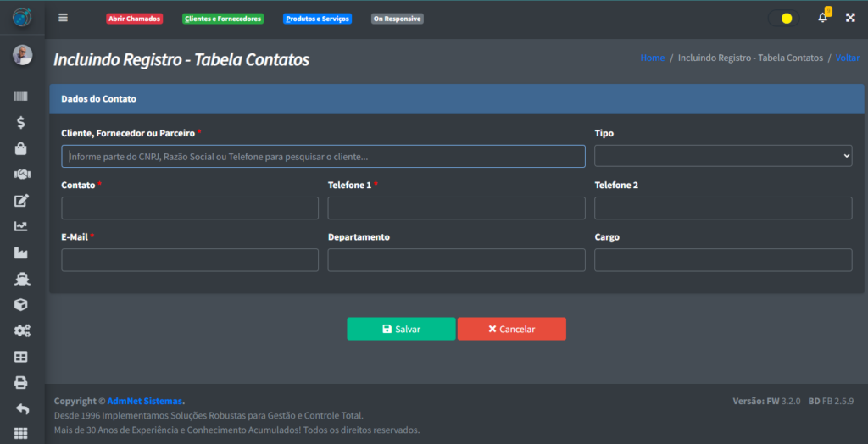Click the handshake icon in the sidebar

[x=21, y=175]
